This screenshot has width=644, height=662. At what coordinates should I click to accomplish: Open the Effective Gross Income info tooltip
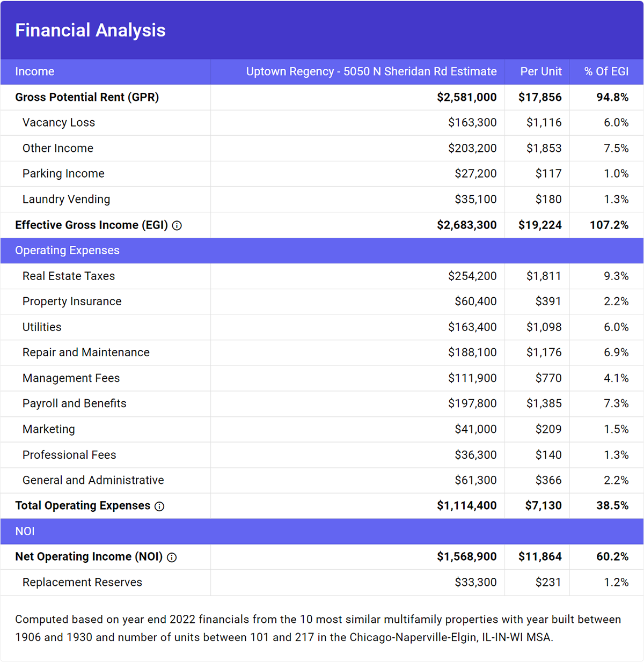tap(177, 225)
